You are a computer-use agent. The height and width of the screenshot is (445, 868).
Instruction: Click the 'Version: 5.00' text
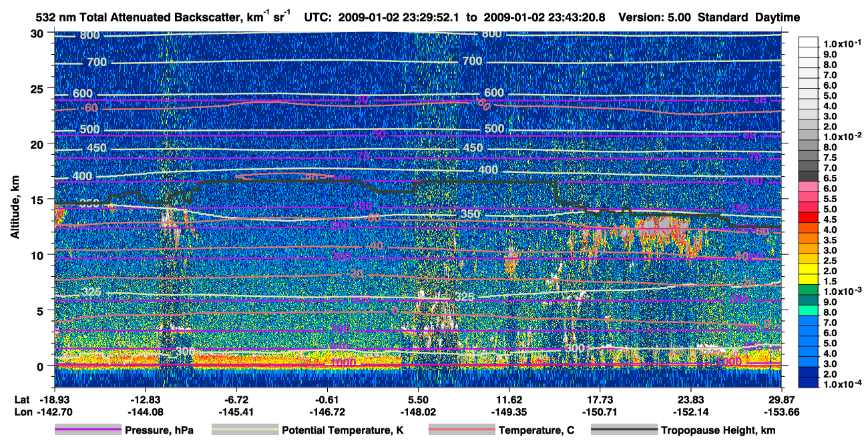pyautogui.click(x=656, y=17)
